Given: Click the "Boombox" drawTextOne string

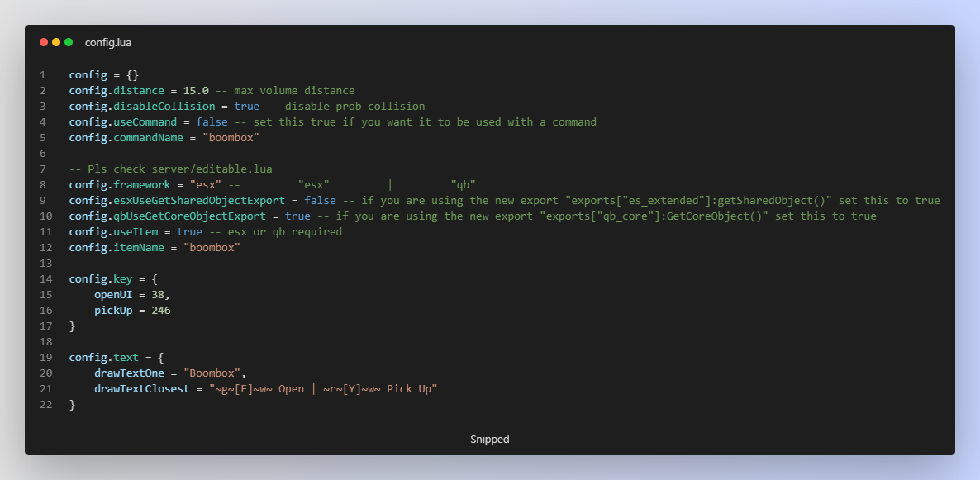Looking at the screenshot, I should coord(214,373).
